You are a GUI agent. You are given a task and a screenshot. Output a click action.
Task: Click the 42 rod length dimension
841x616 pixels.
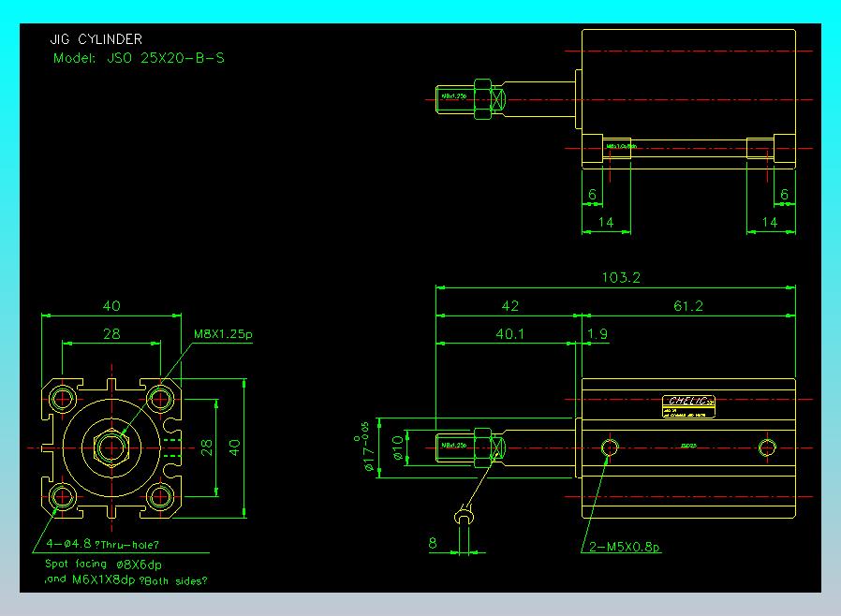click(509, 305)
